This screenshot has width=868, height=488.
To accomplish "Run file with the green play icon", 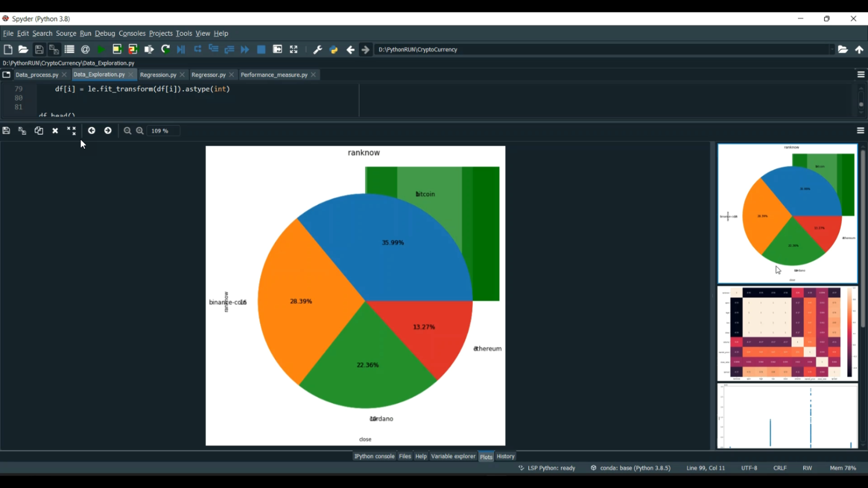I will click(x=101, y=50).
